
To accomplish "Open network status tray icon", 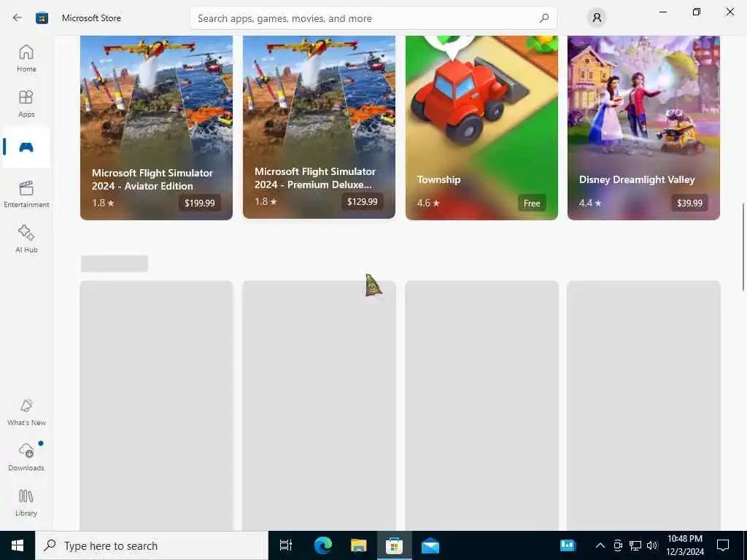I will pyautogui.click(x=635, y=545).
